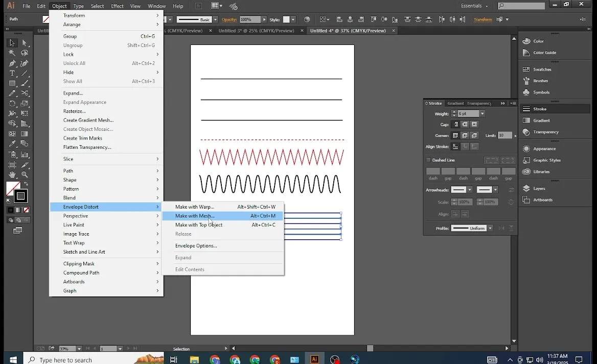The width and height of the screenshot is (597, 364).
Task: Choose the Scissors tool
Action: [25, 93]
